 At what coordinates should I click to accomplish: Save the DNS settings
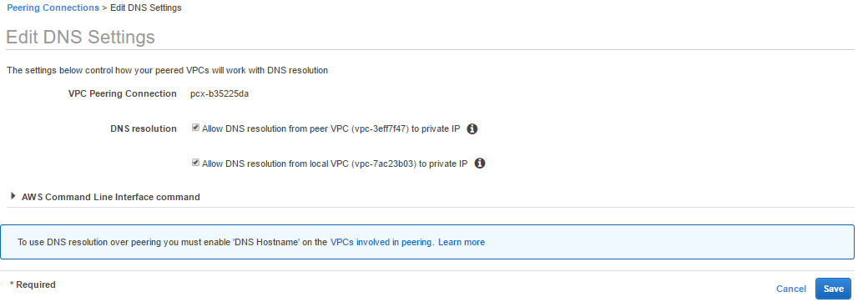coord(833,289)
